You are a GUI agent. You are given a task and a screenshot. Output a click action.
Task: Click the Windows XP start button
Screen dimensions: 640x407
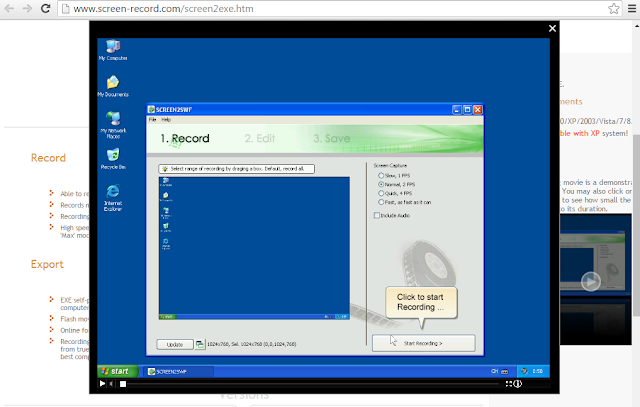[118, 371]
